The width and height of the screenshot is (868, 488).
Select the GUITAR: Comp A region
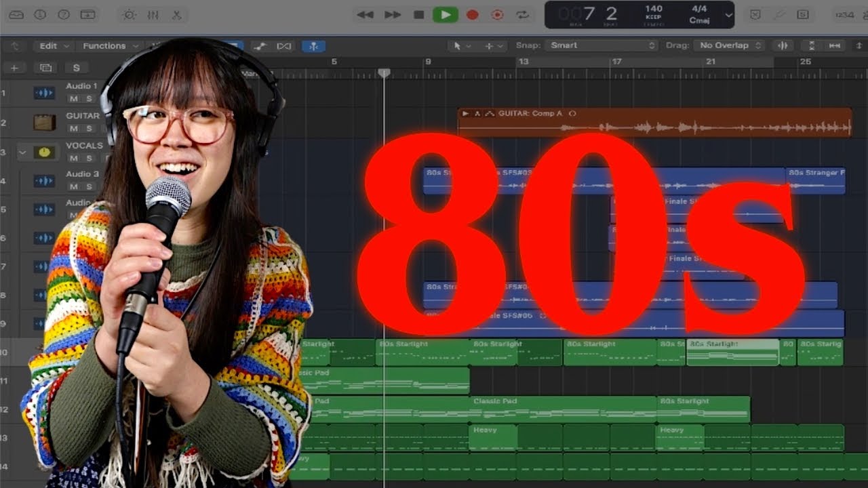[654, 123]
